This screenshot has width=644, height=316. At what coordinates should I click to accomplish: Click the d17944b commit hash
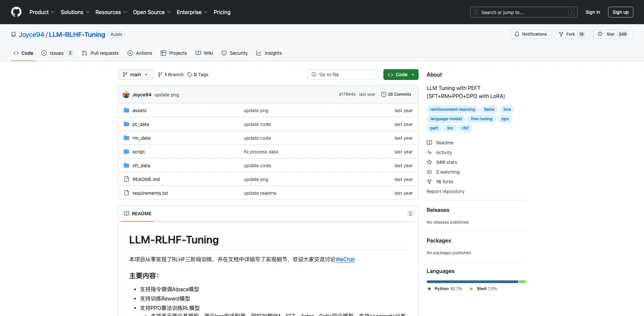[347, 94]
